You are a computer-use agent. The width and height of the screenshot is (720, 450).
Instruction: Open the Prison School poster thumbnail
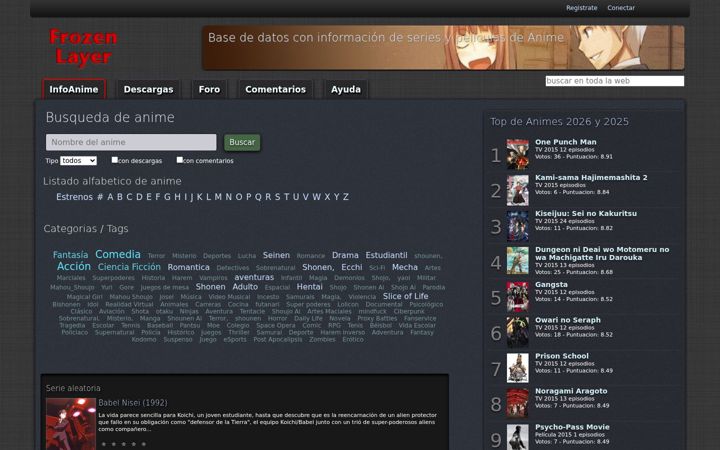pyautogui.click(x=518, y=368)
